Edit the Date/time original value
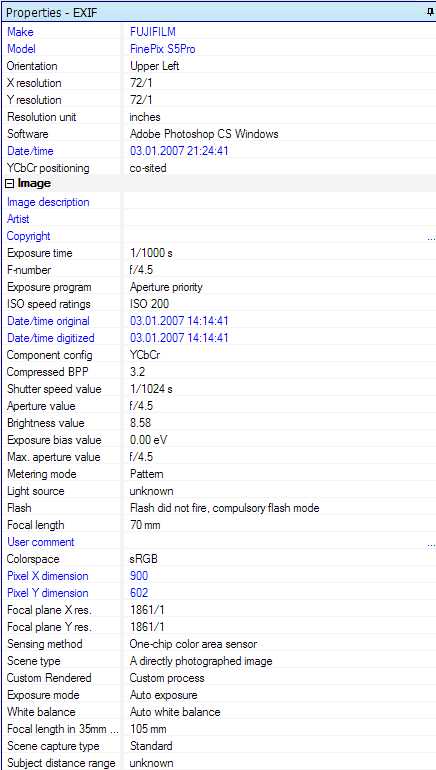The width and height of the screenshot is (436, 770). click(179, 321)
